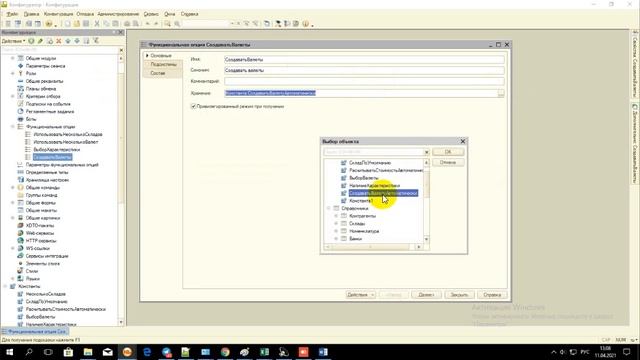Select ВыборВалюты constant in object picker
The height and width of the screenshot is (360, 640).
[364, 178]
